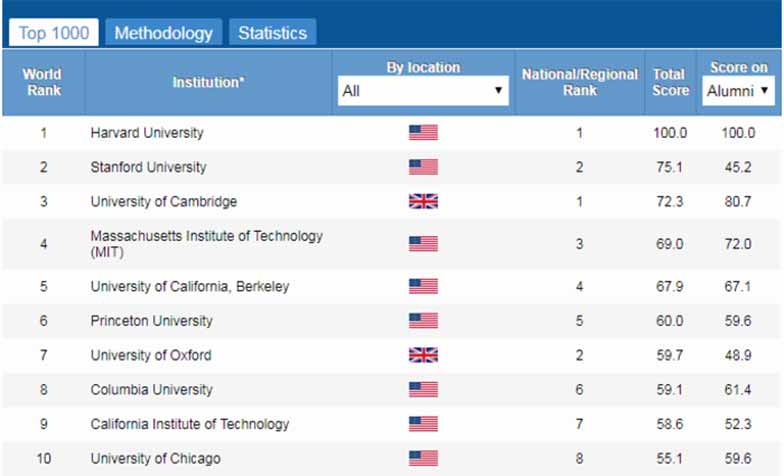Viewport: 784px width, 476px height.
Task: Click the Institution column header
Action: click(x=208, y=82)
